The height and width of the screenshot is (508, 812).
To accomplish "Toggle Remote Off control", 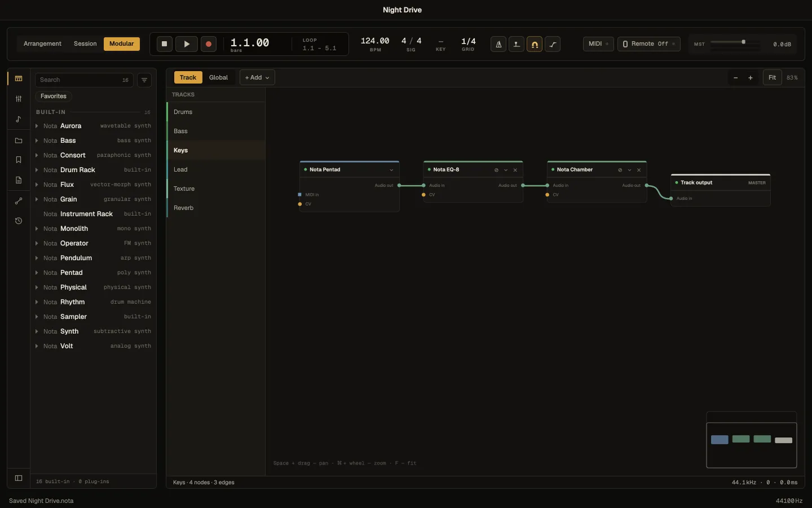I will click(649, 44).
